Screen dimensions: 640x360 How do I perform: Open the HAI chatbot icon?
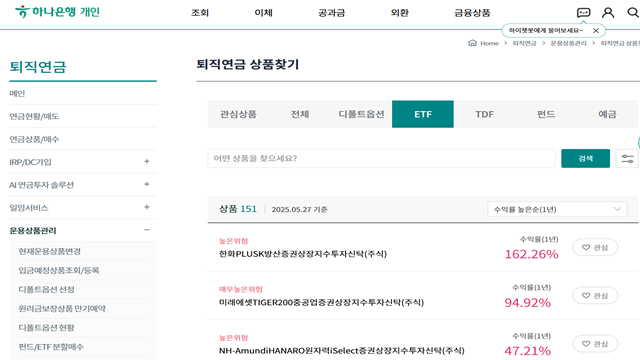point(583,13)
